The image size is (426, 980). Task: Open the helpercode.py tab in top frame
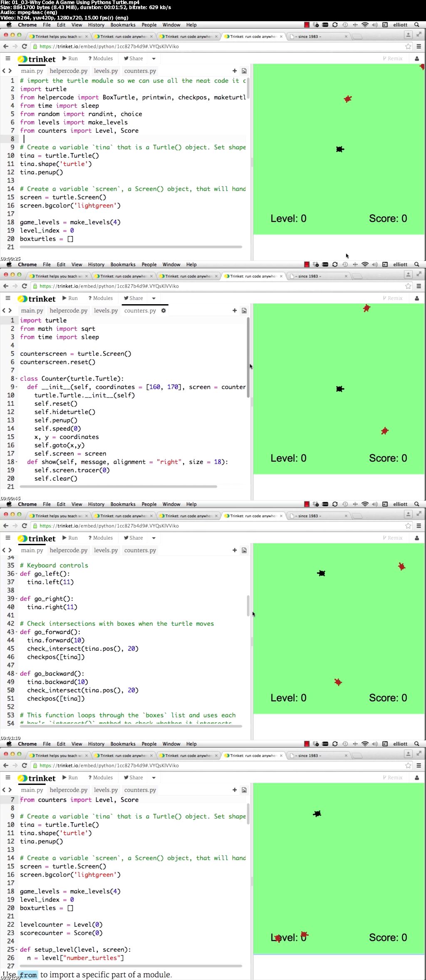(x=69, y=71)
